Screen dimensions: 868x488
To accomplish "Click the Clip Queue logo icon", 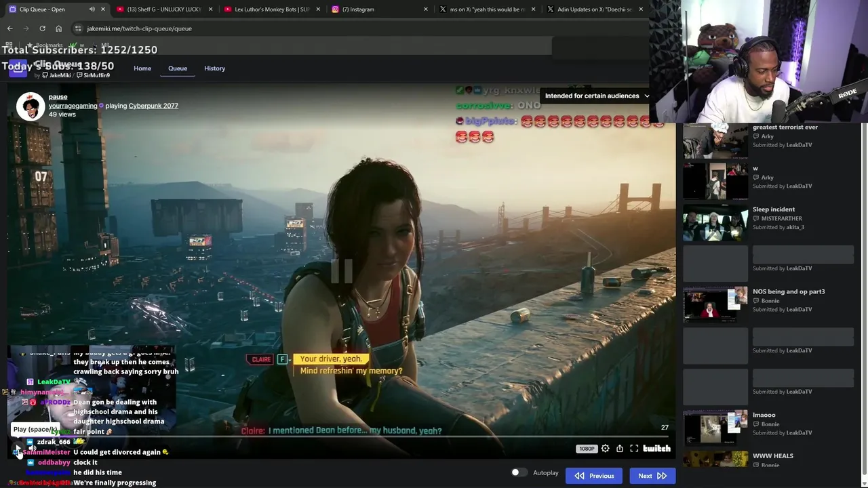I will tap(18, 68).
